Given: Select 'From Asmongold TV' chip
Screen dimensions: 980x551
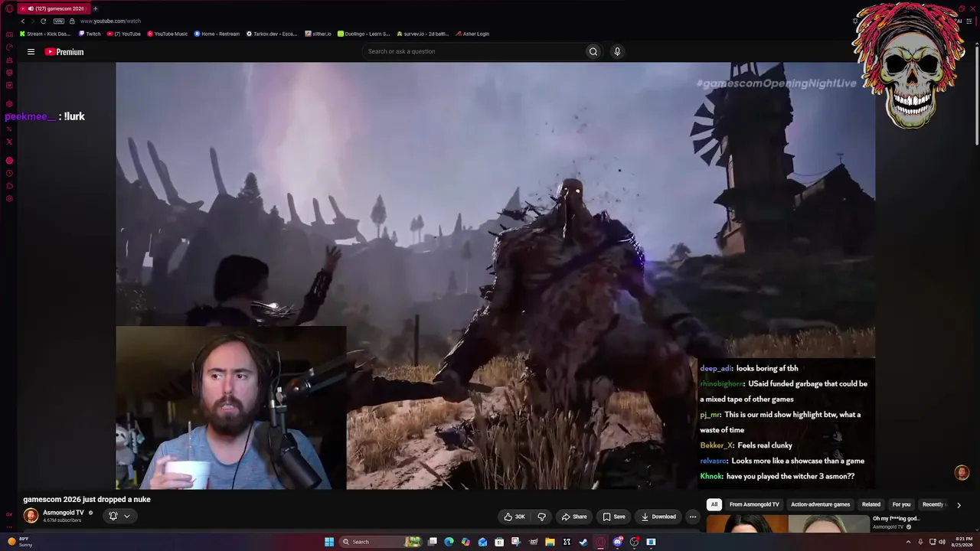Looking at the screenshot, I should [754, 504].
